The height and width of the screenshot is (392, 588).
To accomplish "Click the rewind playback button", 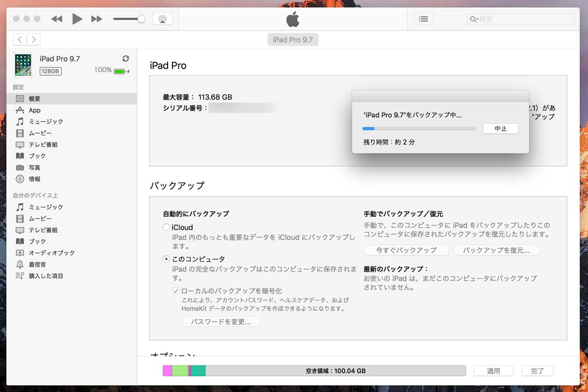I will (x=57, y=19).
